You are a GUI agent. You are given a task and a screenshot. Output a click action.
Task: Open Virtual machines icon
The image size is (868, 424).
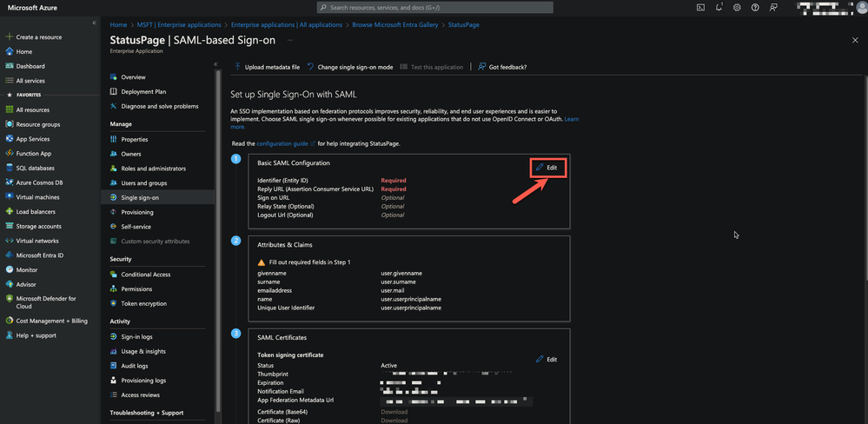tap(9, 197)
